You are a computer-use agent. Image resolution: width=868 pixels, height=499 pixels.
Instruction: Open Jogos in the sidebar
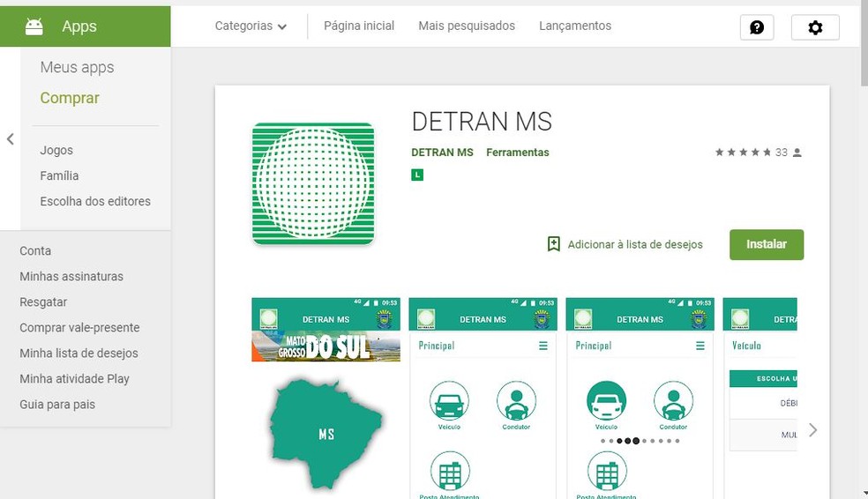[x=56, y=151]
